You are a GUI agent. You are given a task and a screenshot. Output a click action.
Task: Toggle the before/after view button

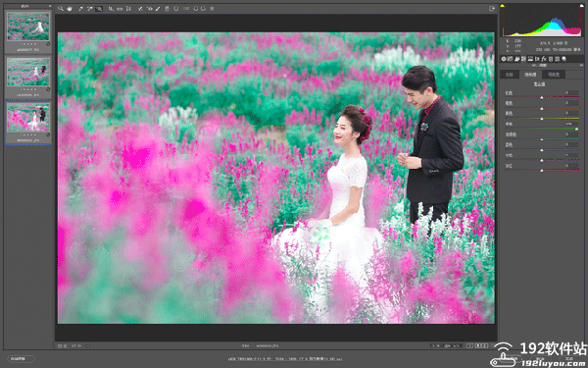(469, 345)
